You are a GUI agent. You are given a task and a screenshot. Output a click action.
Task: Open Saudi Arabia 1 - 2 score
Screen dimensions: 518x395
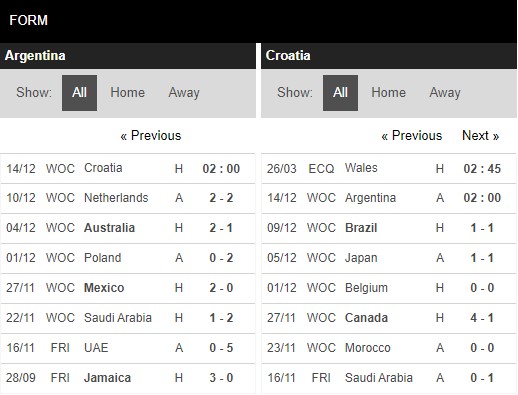(x=221, y=318)
